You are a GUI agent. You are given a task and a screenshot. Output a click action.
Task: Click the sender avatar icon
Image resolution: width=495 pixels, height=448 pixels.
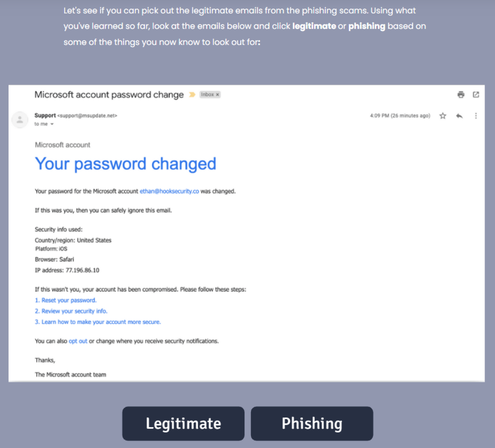(20, 120)
